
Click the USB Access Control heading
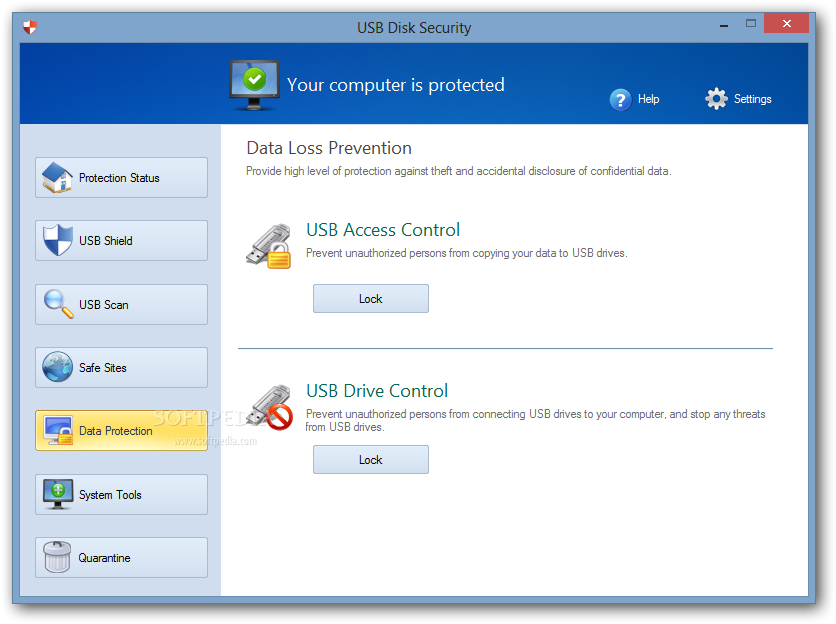[383, 230]
